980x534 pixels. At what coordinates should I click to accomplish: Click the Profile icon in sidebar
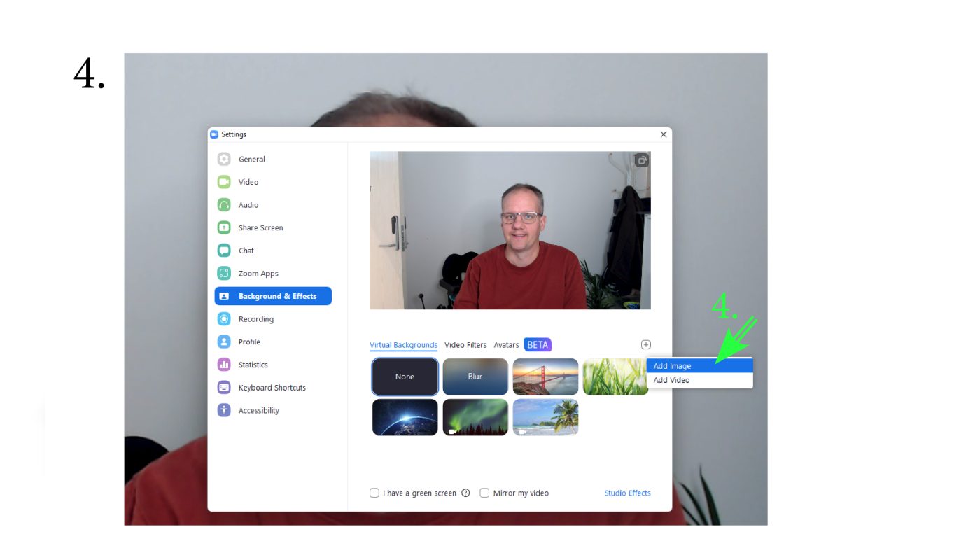click(224, 342)
